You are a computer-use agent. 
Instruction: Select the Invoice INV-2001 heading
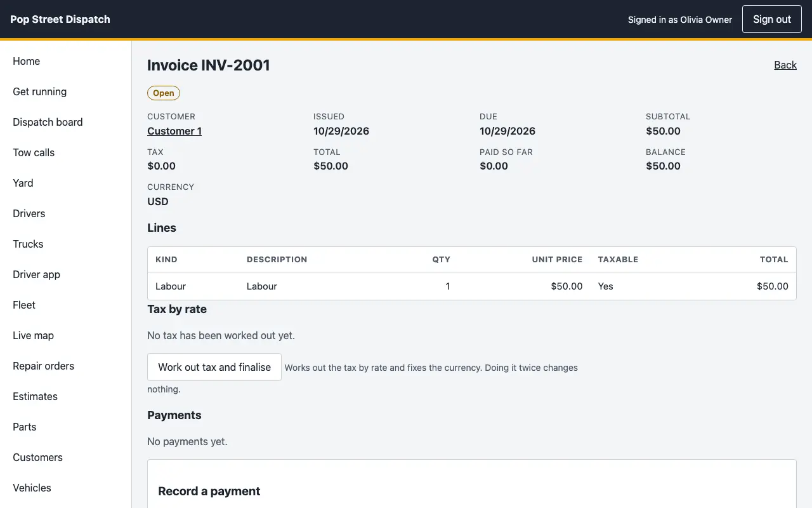point(209,65)
